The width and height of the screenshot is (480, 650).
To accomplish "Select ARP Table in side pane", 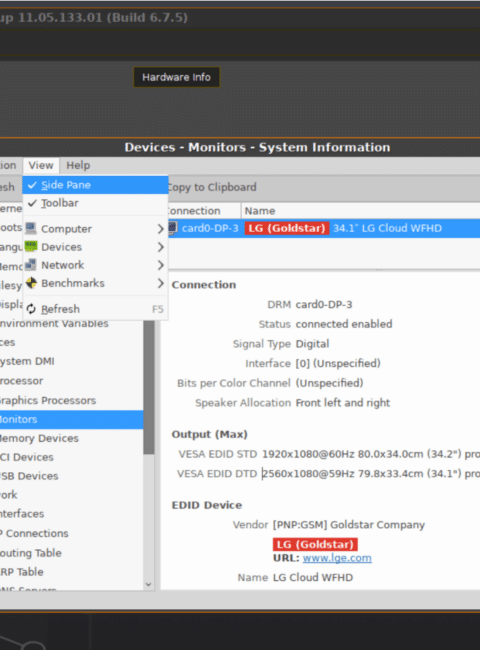I will point(71,572).
